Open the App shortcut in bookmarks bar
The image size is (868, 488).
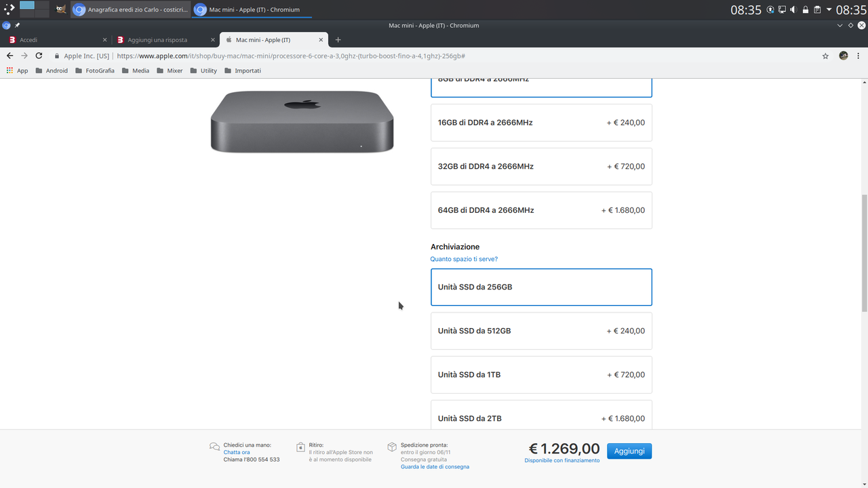18,70
